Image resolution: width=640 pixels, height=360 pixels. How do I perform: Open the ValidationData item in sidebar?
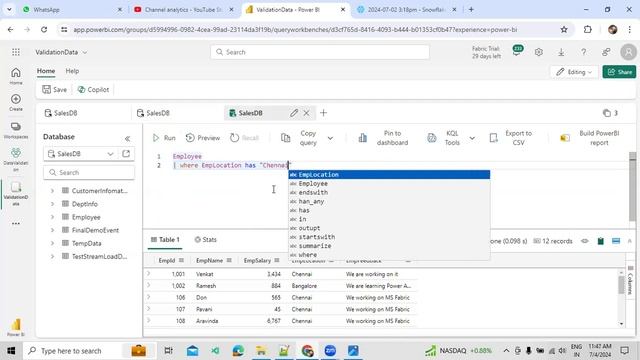tap(16, 193)
